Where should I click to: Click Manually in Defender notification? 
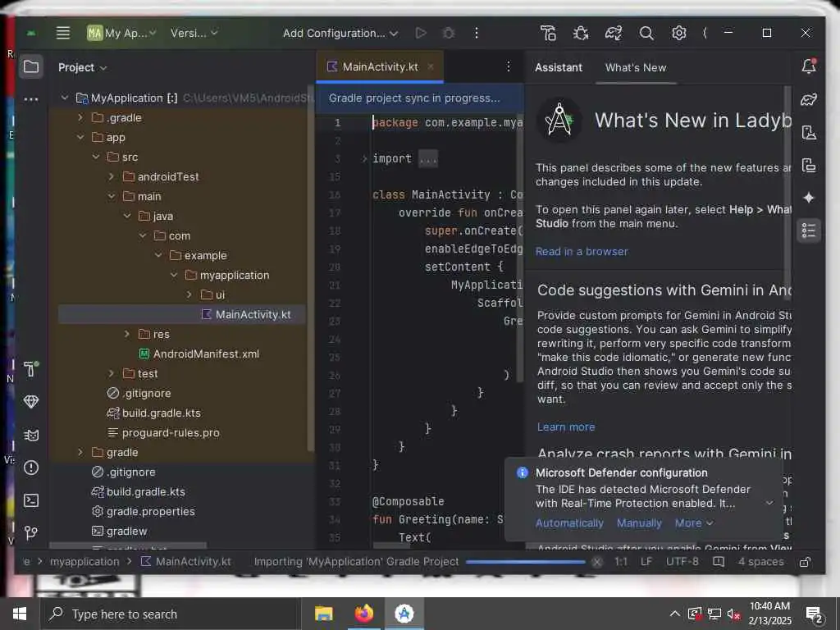point(639,523)
